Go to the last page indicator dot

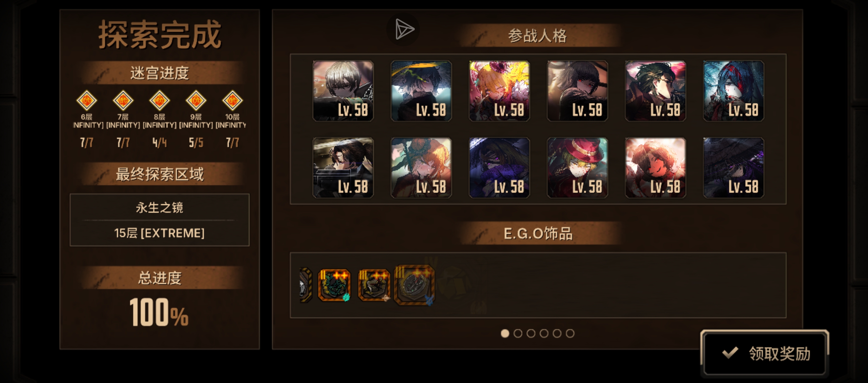[570, 334]
